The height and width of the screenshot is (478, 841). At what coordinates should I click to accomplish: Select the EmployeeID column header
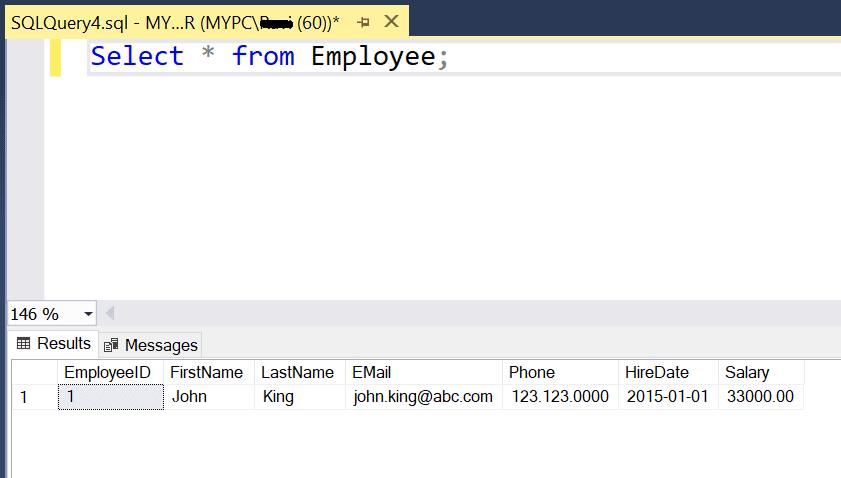point(108,372)
